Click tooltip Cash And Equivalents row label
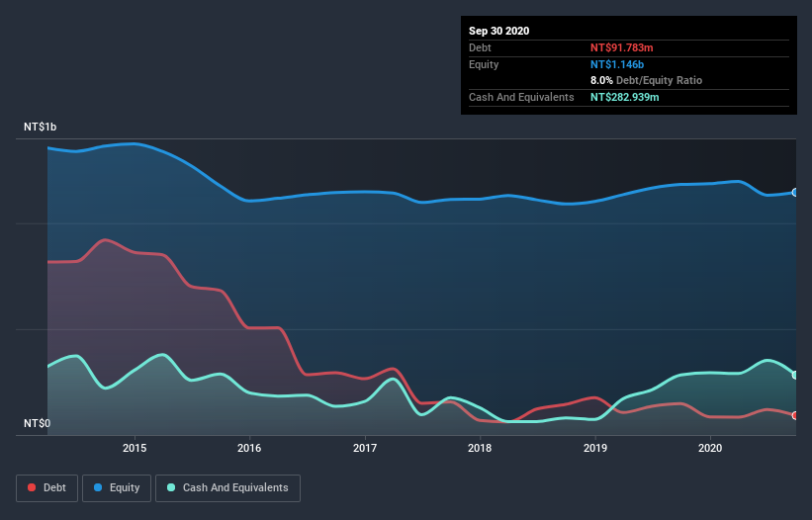 pos(521,97)
